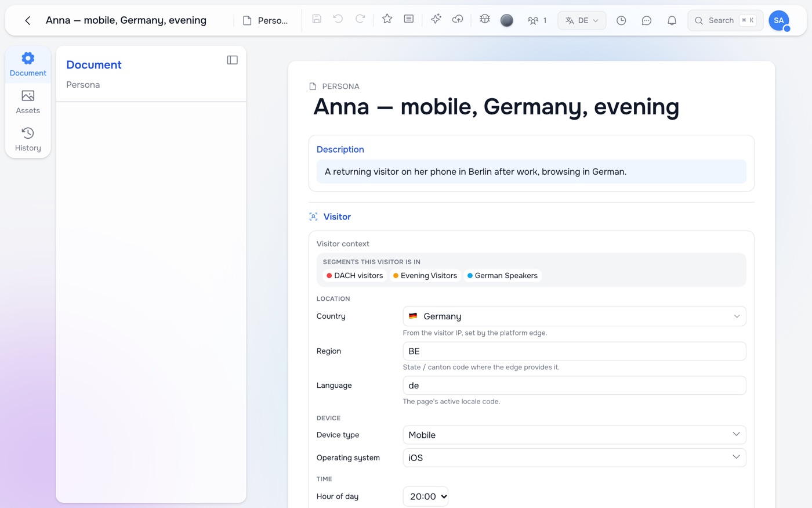Open the collaborators icon showing 1
This screenshot has height=508, width=812.
coord(537,20)
